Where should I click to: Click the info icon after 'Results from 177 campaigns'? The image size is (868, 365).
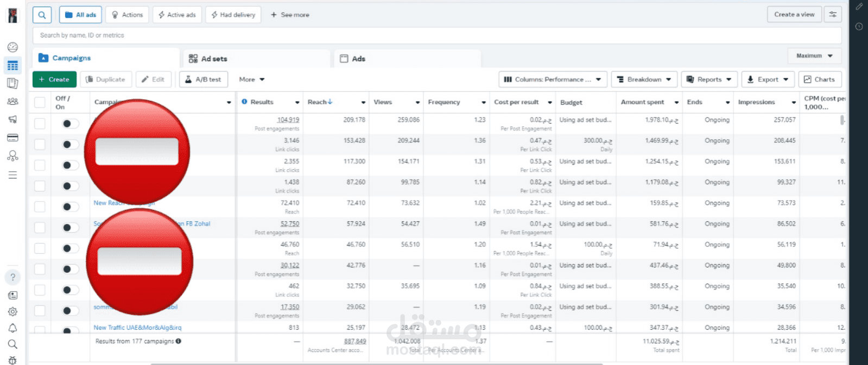(x=179, y=341)
